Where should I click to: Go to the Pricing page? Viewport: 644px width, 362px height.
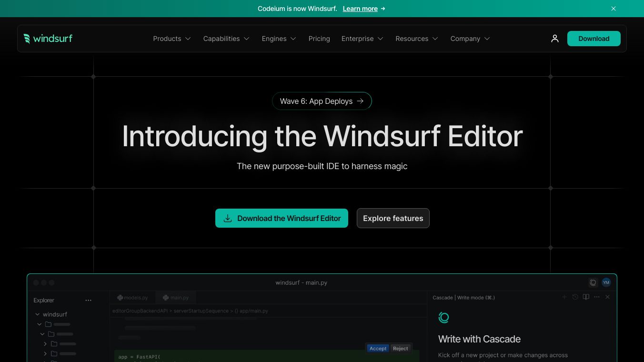(319, 39)
